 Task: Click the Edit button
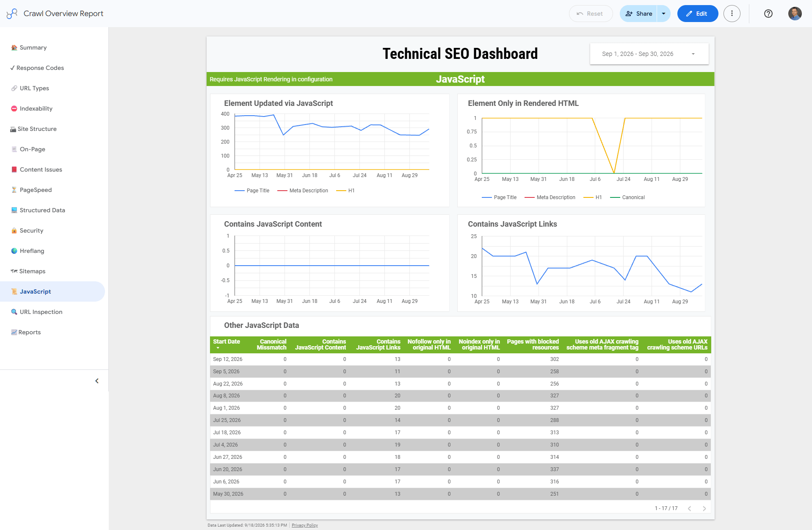(697, 14)
